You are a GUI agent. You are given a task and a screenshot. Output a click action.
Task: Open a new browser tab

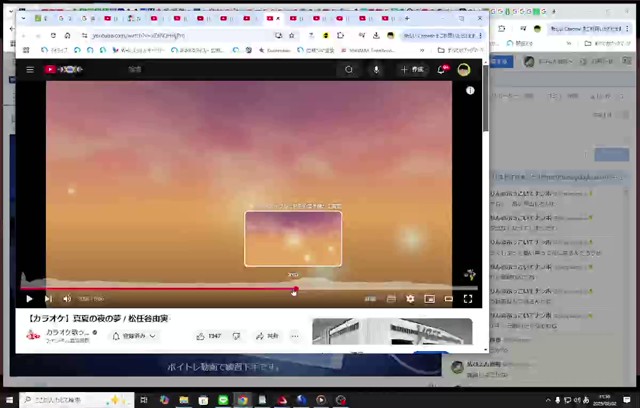[407, 18]
